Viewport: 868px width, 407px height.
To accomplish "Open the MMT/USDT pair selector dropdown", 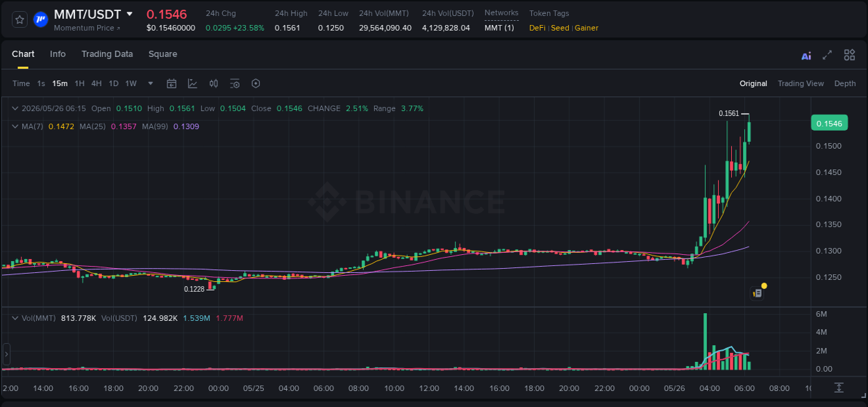I will tap(129, 14).
